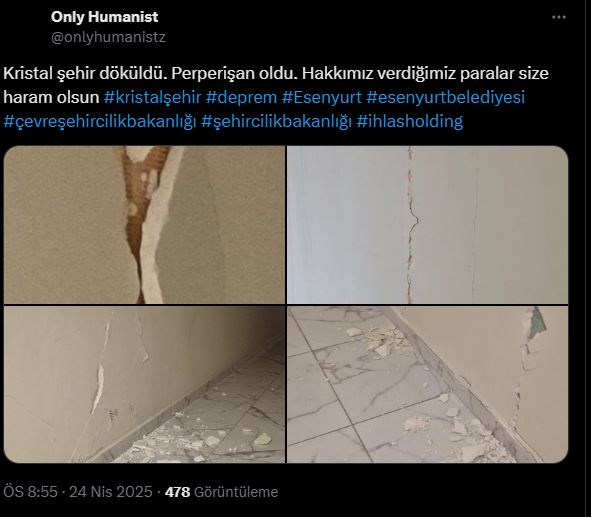View the photo of thin vertical crack
Image resolution: width=591 pixels, height=517 pixels.
tap(428, 225)
